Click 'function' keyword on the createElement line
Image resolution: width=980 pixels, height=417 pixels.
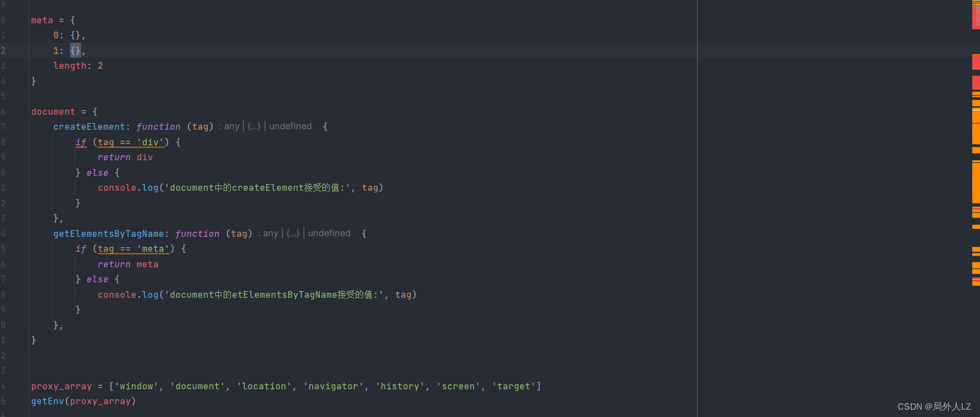pyautogui.click(x=158, y=127)
